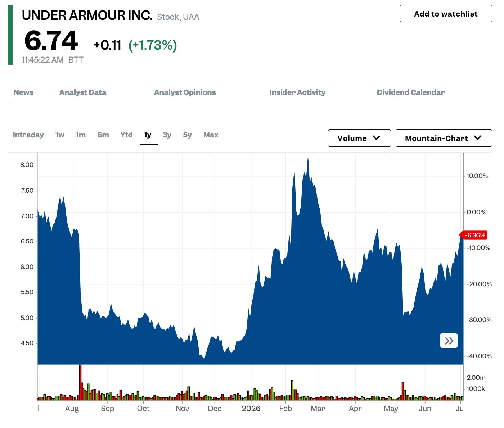Image resolution: width=504 pixels, height=428 pixels.
Task: Open Analyst Opinions section
Action: (x=185, y=92)
